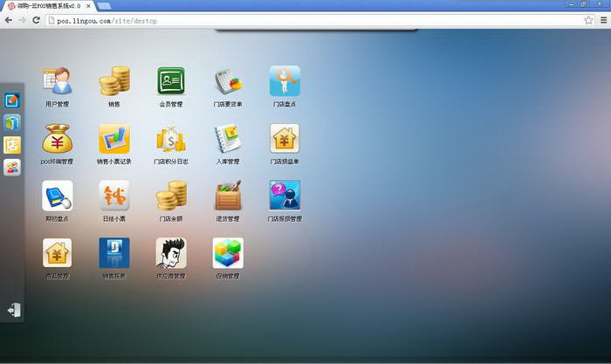Launch 入库管理 stock-in notebook icon
The image size is (611, 364).
point(228,139)
